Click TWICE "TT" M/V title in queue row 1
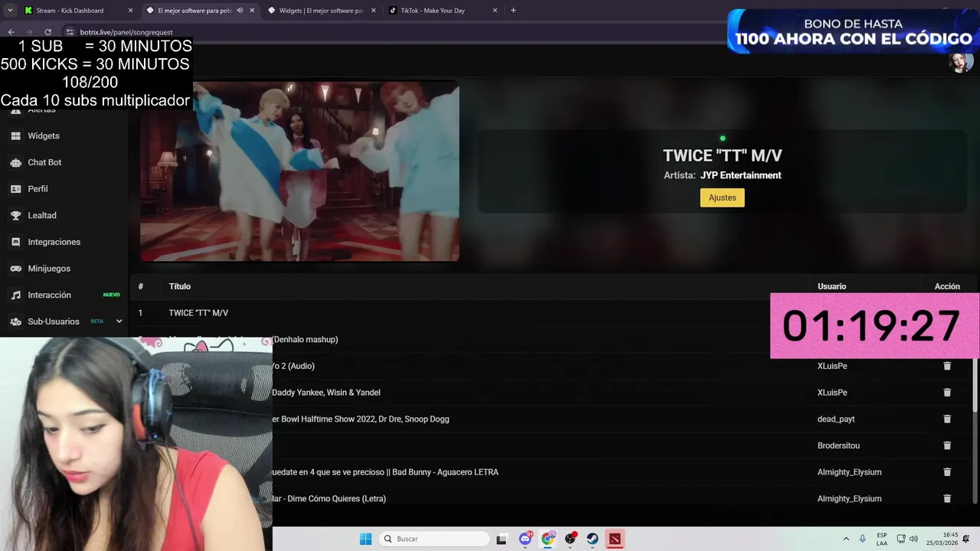 [198, 313]
